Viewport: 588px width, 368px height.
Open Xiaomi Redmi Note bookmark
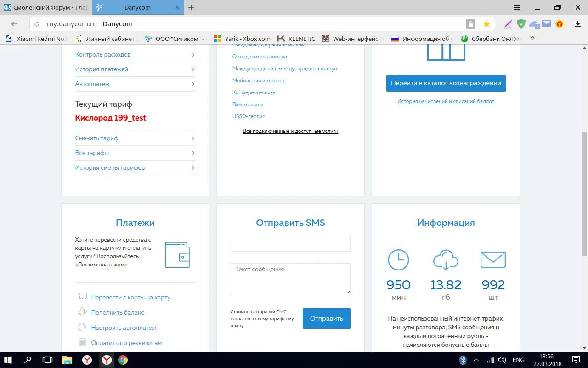tap(37, 39)
